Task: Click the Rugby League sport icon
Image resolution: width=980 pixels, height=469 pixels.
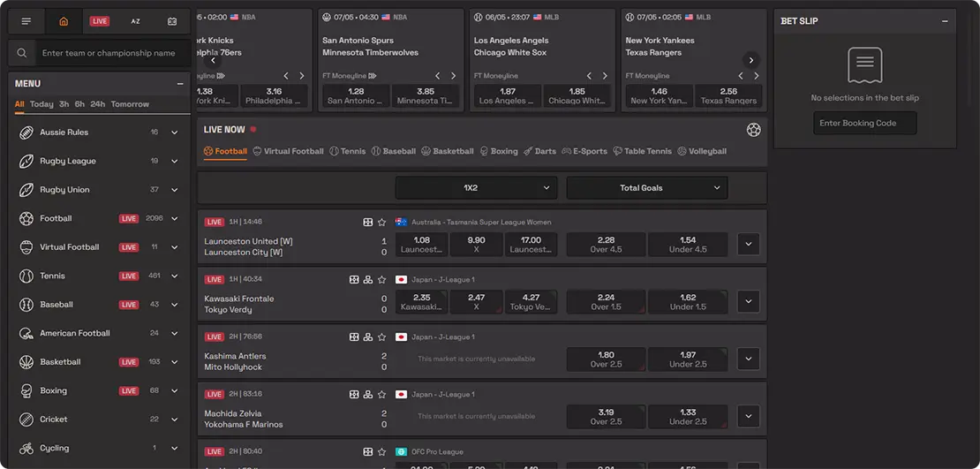Action: click(26, 162)
